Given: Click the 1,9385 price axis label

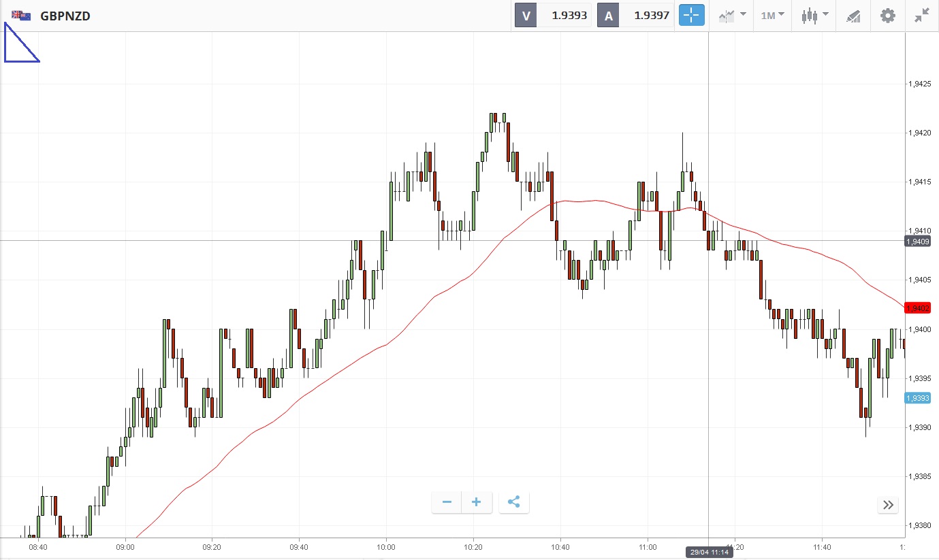Looking at the screenshot, I should click(919, 476).
